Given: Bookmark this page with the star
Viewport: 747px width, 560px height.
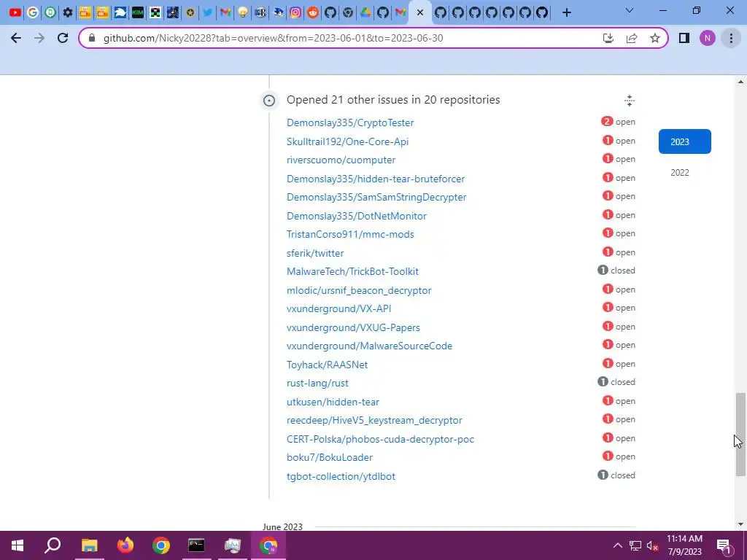Looking at the screenshot, I should click(655, 38).
